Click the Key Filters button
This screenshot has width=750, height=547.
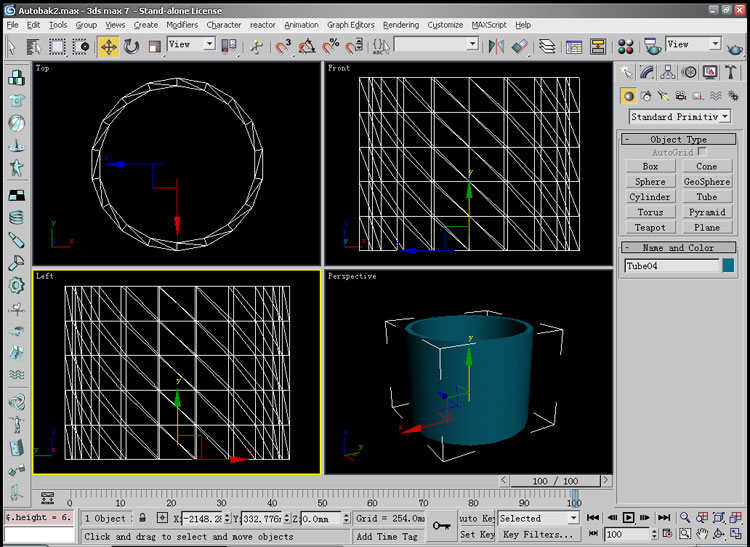[537, 535]
